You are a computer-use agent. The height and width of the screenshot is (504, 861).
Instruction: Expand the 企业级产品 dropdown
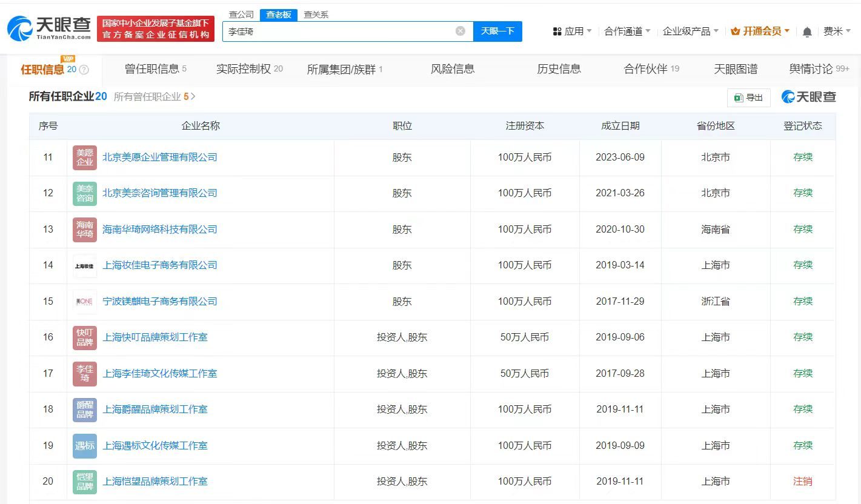691,31
